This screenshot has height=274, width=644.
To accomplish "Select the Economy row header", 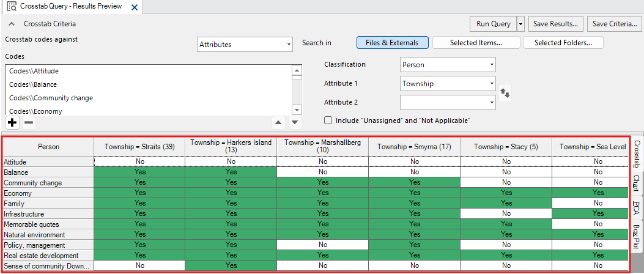I will [48, 193].
